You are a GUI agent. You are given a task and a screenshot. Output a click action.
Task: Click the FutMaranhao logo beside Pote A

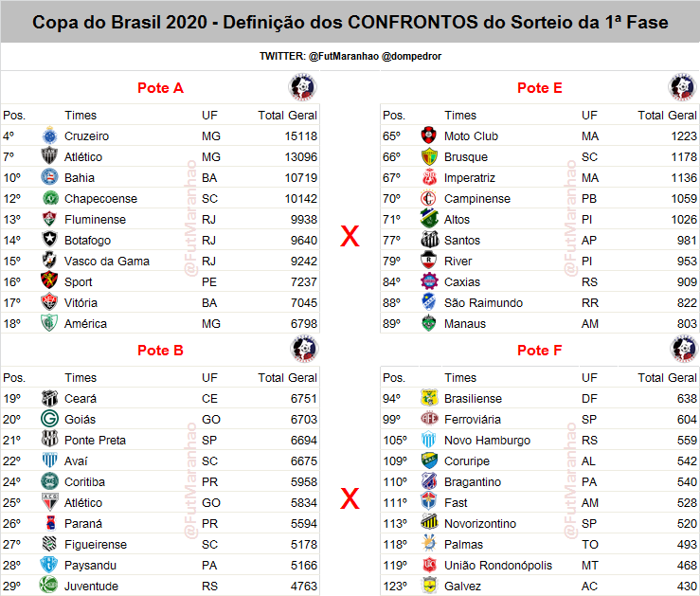(302, 87)
